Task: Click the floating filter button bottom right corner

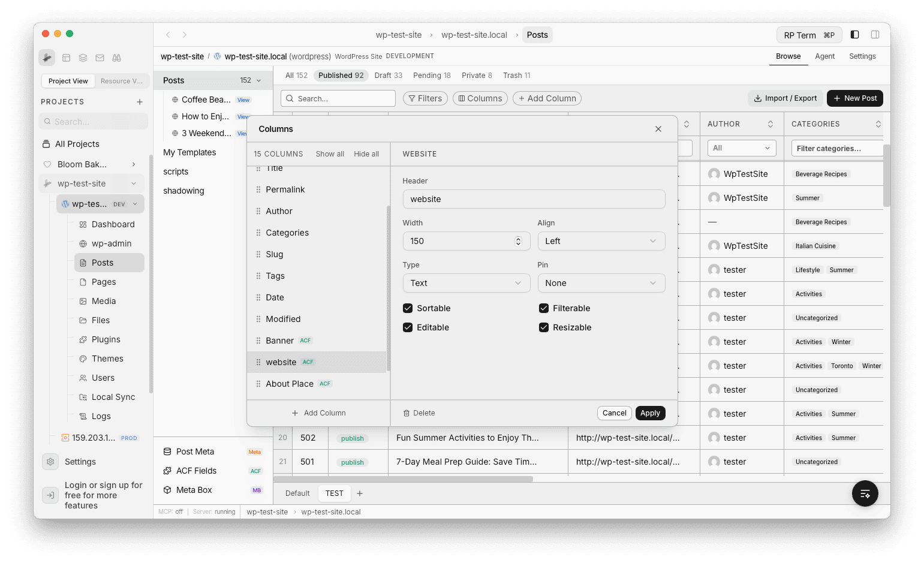Action: [865, 493]
